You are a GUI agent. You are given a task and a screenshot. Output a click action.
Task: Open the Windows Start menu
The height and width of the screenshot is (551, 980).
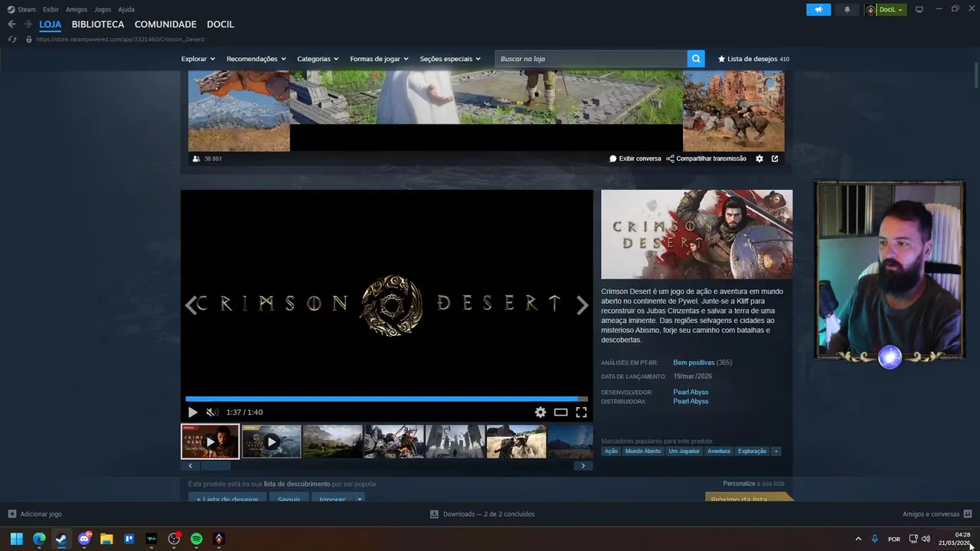(x=16, y=539)
